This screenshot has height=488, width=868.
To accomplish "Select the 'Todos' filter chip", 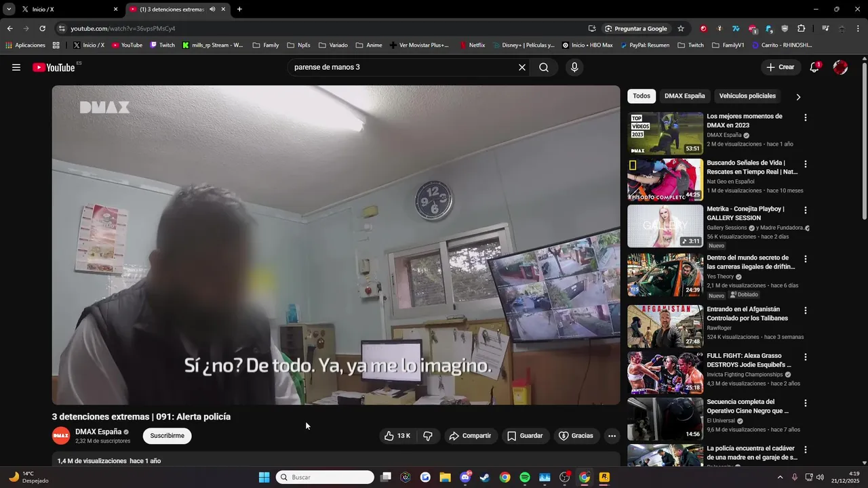I will (642, 96).
